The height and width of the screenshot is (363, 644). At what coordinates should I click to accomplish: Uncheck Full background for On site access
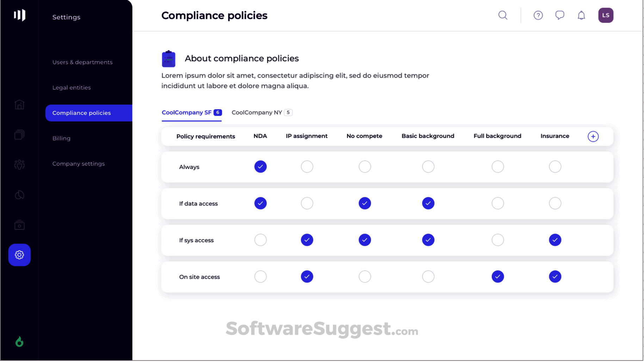click(x=497, y=277)
